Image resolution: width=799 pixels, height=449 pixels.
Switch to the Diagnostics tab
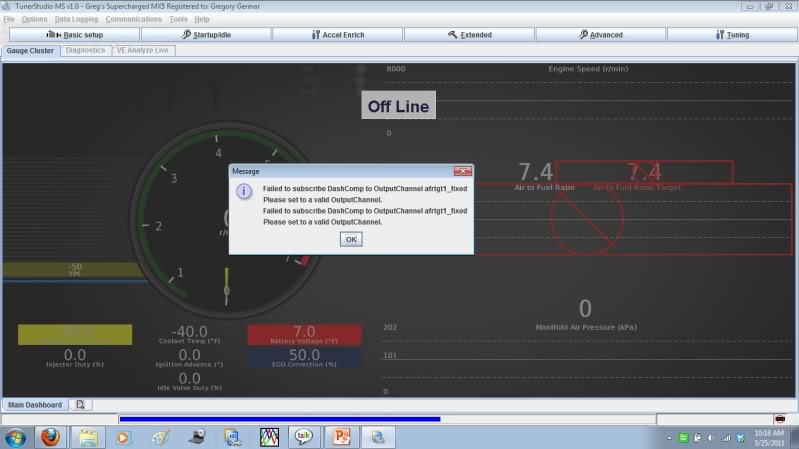[86, 50]
